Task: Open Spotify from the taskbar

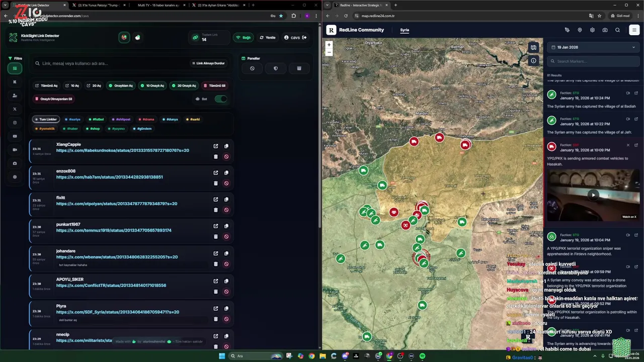Action: pyautogui.click(x=422, y=356)
